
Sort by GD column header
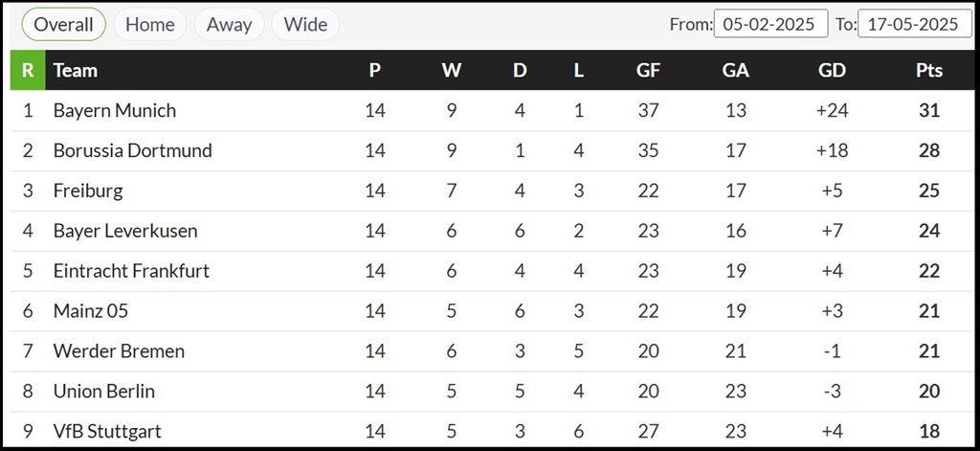click(x=832, y=70)
